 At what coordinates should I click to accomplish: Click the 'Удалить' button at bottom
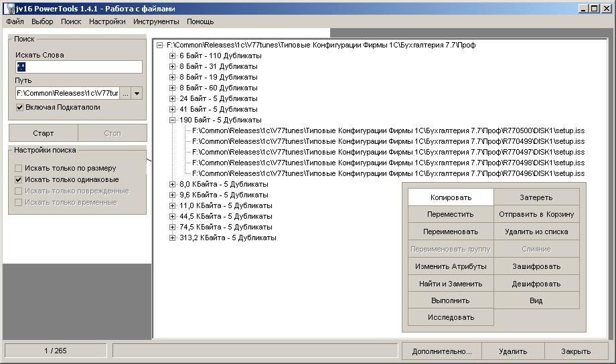click(513, 351)
